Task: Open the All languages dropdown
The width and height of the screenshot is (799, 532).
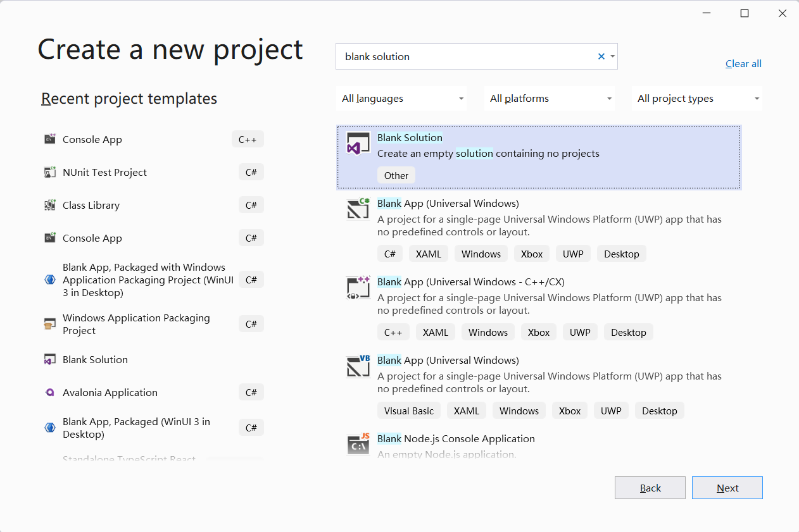Action: [401, 99]
